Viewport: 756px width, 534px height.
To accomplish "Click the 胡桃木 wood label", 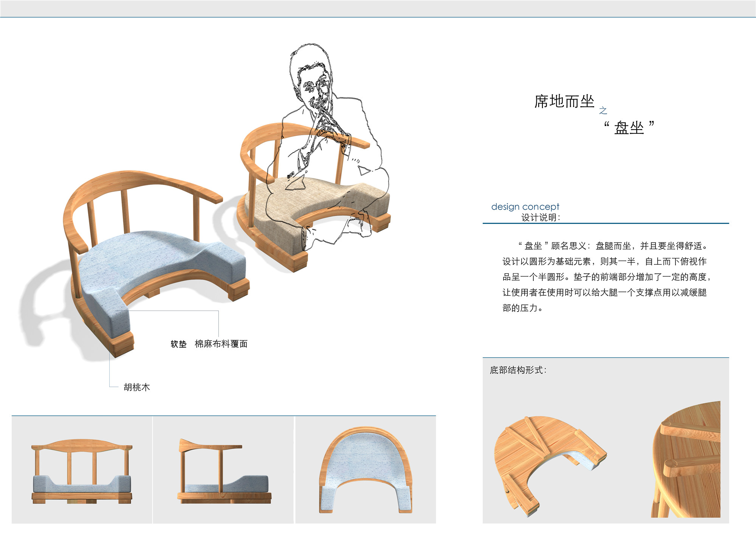I will pos(137,387).
